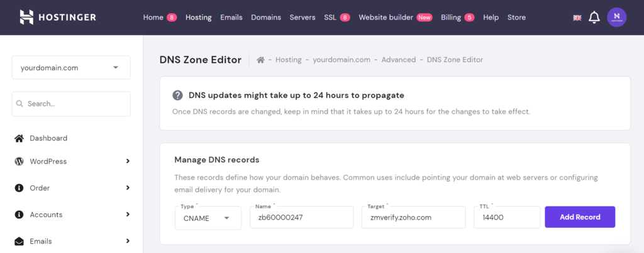Click the Emails envelope icon in sidebar
This screenshot has height=253, width=644.
point(19,241)
